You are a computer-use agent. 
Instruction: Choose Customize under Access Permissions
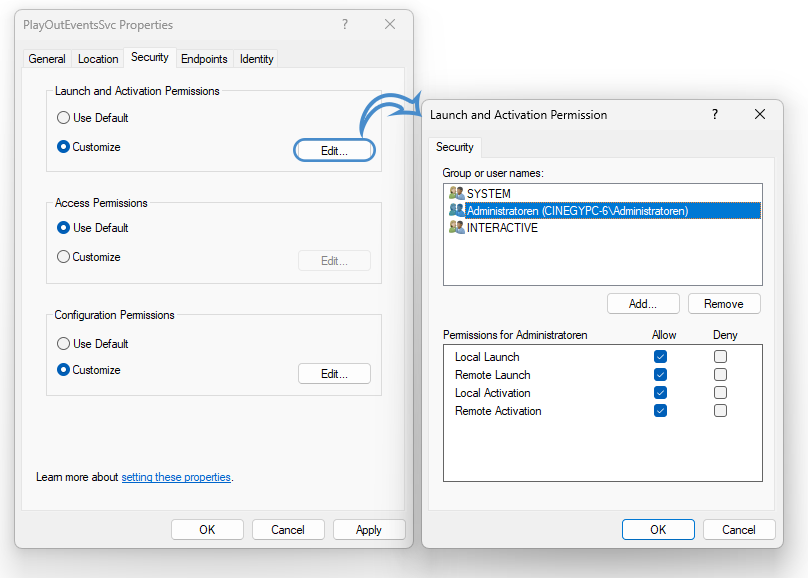[x=64, y=257]
